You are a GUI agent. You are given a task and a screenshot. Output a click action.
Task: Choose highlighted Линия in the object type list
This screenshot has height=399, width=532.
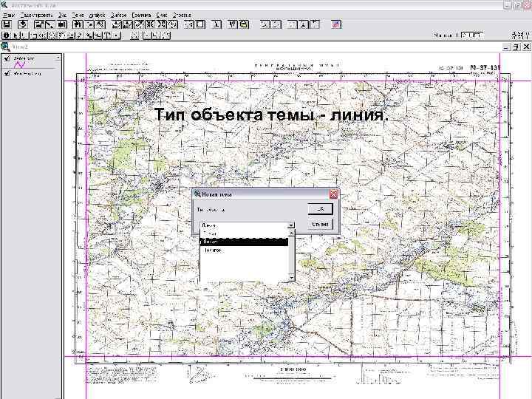[244, 242]
